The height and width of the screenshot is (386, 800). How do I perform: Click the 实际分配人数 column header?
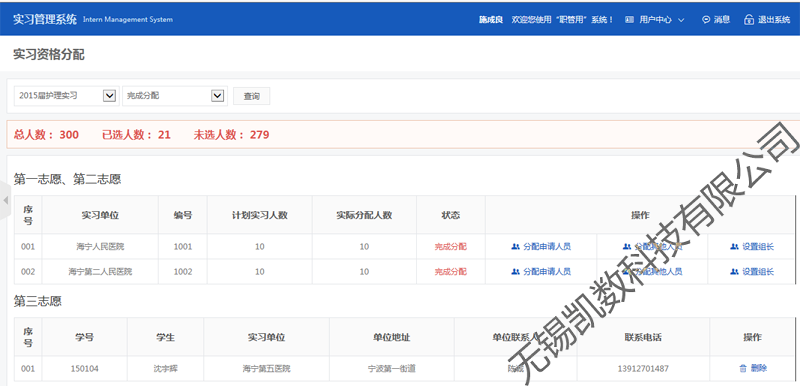point(364,215)
